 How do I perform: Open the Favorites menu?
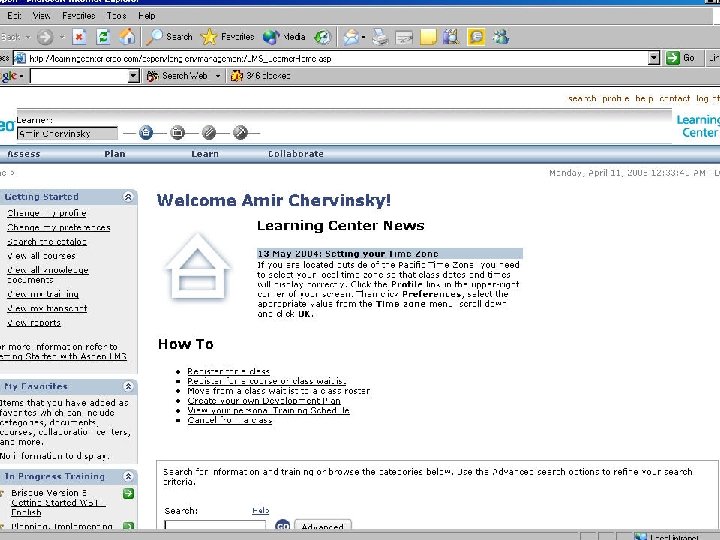pyautogui.click(x=79, y=16)
